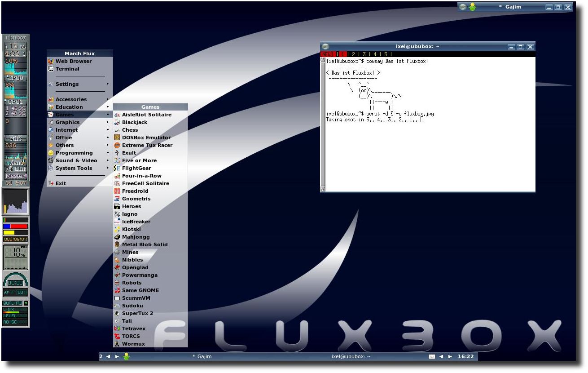588x373 pixels.
Task: Switch to terminal tab 4
Action: (374, 54)
